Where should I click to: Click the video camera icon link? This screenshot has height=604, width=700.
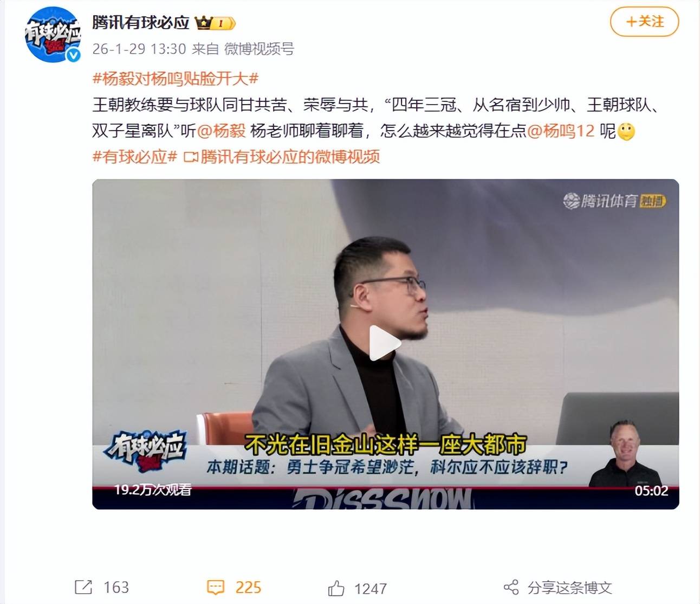click(x=191, y=157)
